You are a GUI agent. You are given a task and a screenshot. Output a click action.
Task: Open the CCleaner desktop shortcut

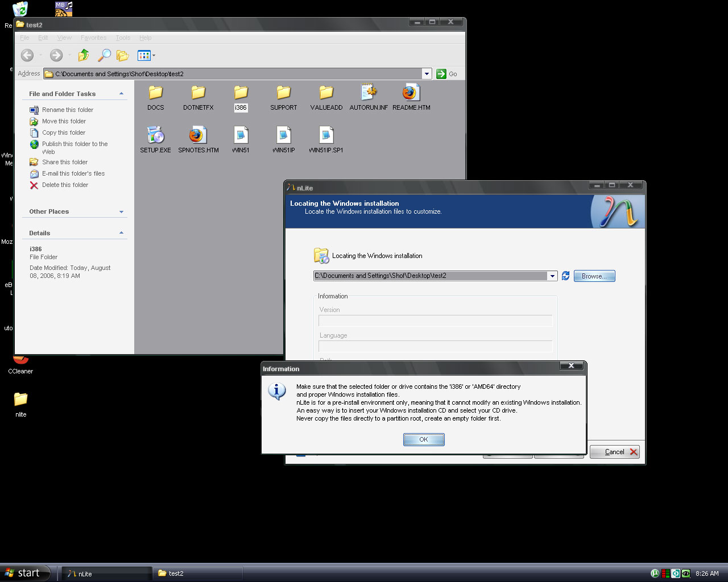point(20,364)
